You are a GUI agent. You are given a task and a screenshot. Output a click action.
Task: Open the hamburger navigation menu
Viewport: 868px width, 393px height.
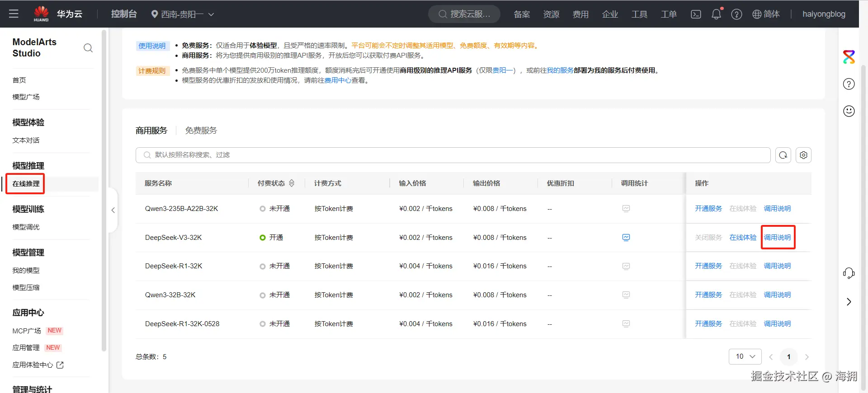14,14
